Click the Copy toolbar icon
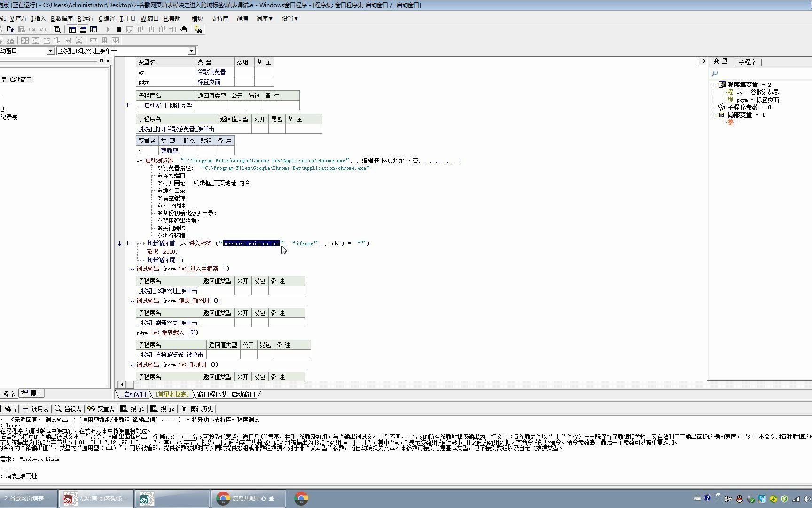Image resolution: width=812 pixels, height=508 pixels. [10, 30]
